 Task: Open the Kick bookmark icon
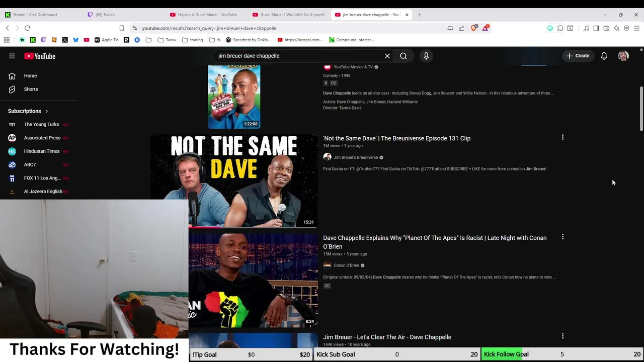(33, 40)
